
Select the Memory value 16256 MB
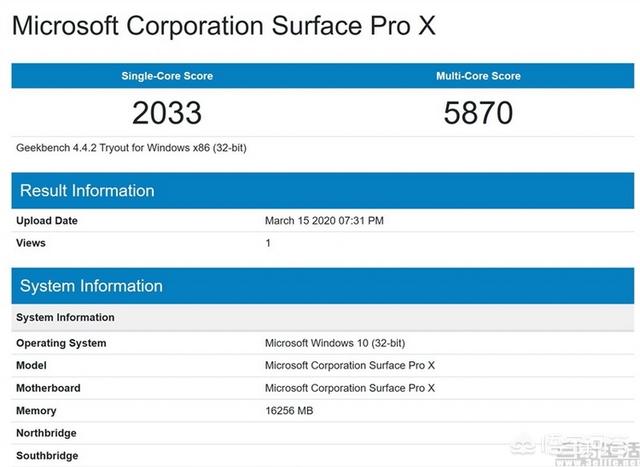(289, 411)
